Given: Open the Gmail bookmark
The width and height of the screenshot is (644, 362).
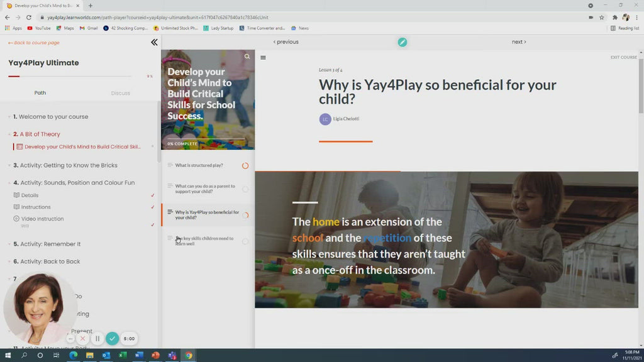Looking at the screenshot, I should tap(89, 28).
